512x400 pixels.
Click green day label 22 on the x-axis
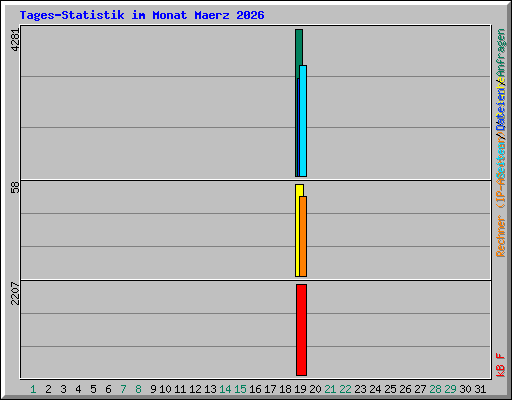coord(345,389)
